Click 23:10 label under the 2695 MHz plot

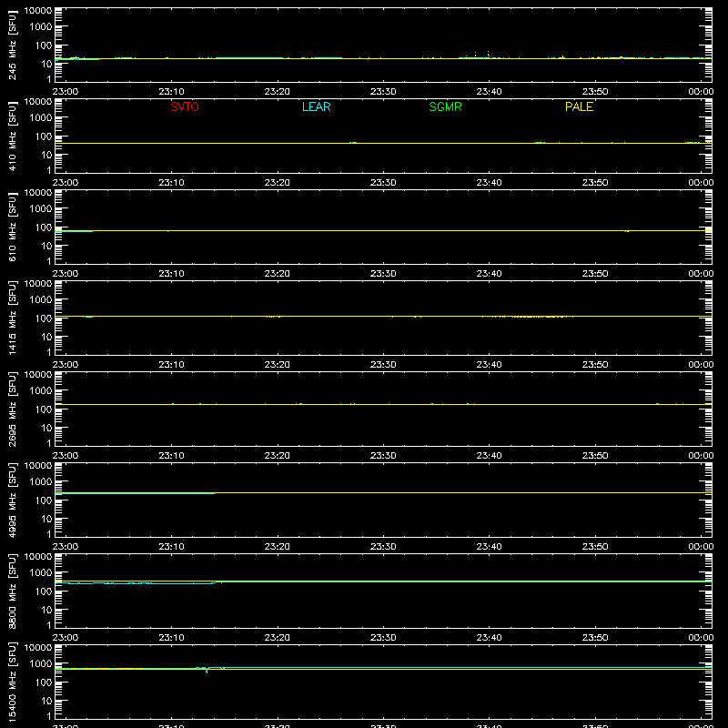pyautogui.click(x=171, y=456)
